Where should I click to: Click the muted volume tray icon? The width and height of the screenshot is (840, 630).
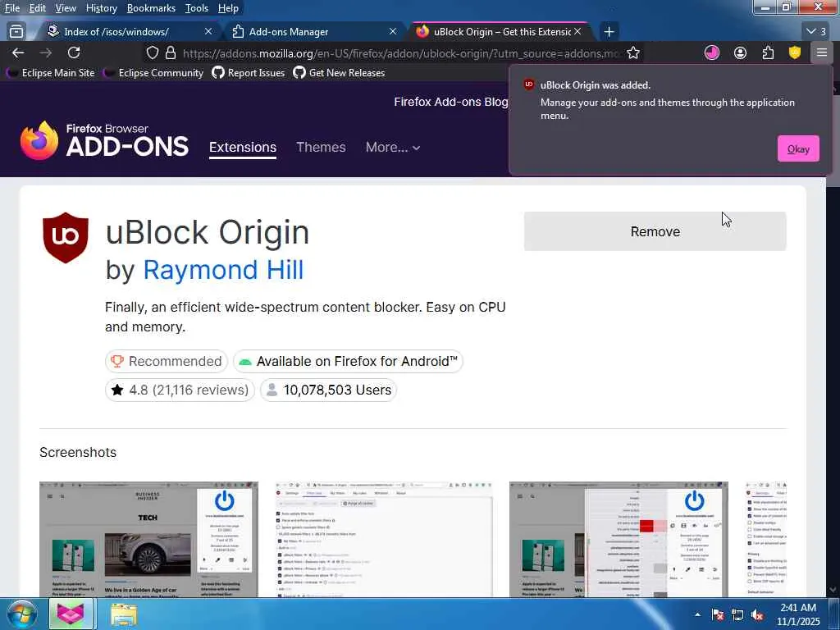pos(757,614)
